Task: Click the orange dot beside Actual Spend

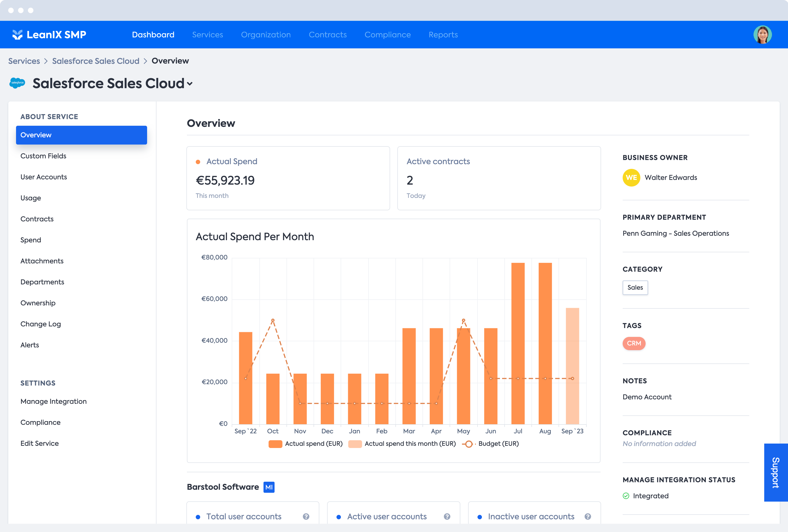Action: 198,162
